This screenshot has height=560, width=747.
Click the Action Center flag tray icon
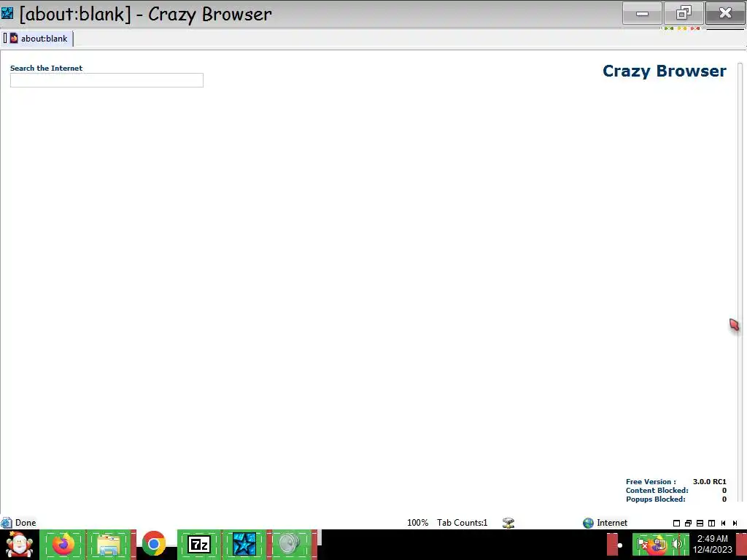(642, 544)
